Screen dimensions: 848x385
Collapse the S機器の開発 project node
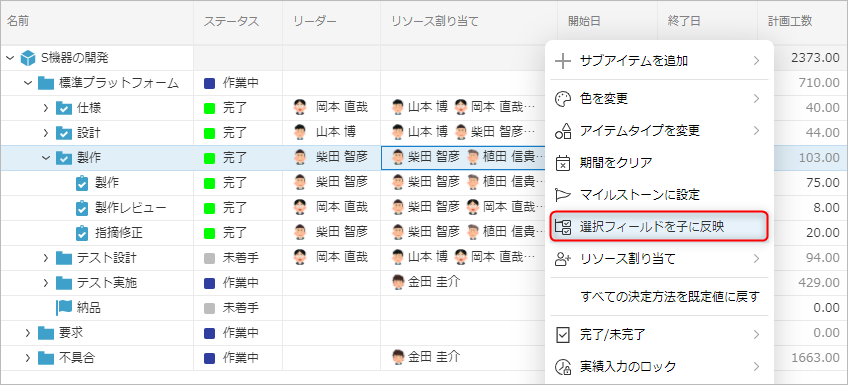tap(10, 58)
